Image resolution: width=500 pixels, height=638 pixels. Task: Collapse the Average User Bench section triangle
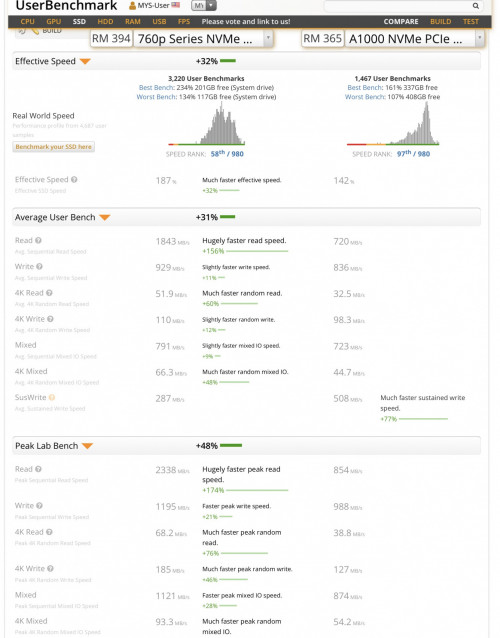[105, 218]
